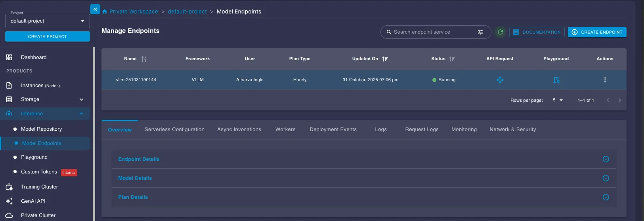Sort endpoints by the Status column
This screenshot has height=221, width=644.
click(x=452, y=59)
